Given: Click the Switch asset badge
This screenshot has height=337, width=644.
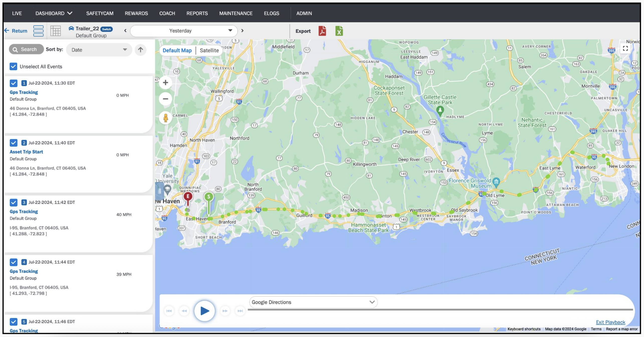Looking at the screenshot, I should pos(106,29).
